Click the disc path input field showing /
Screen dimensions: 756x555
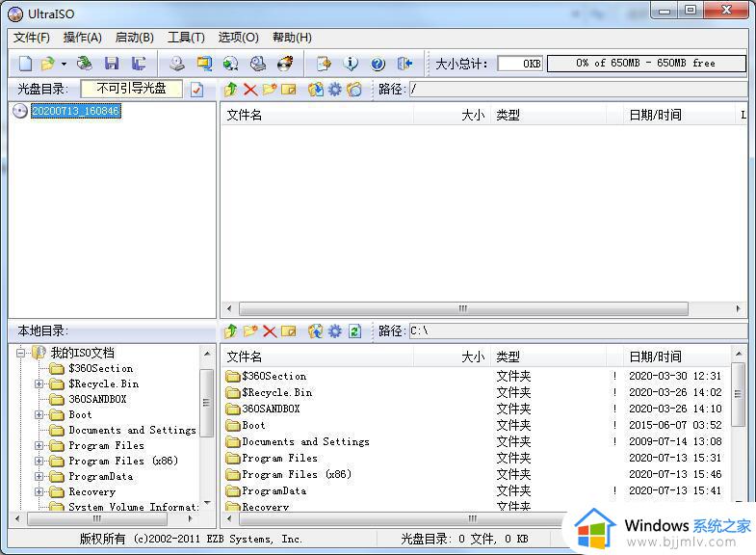(x=578, y=90)
